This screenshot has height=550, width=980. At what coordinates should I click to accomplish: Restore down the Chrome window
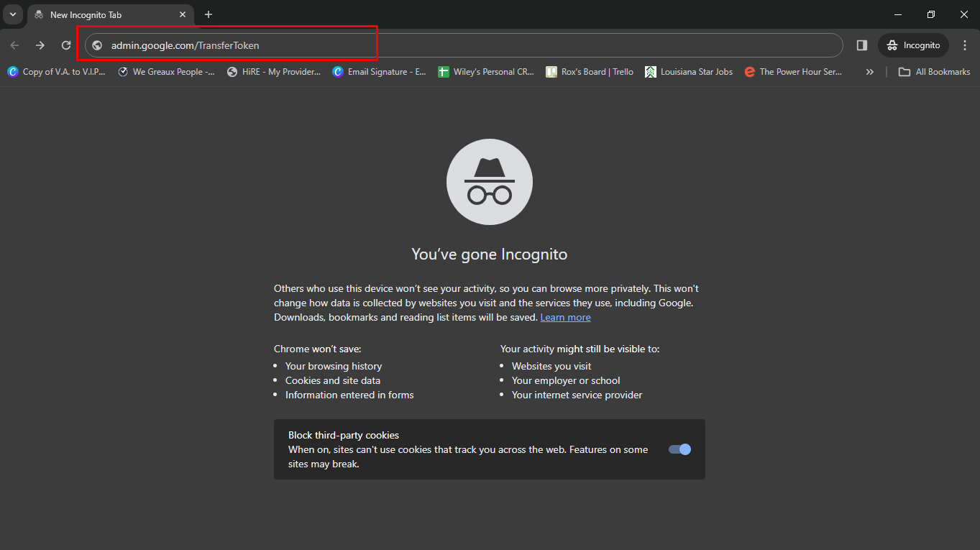point(931,14)
